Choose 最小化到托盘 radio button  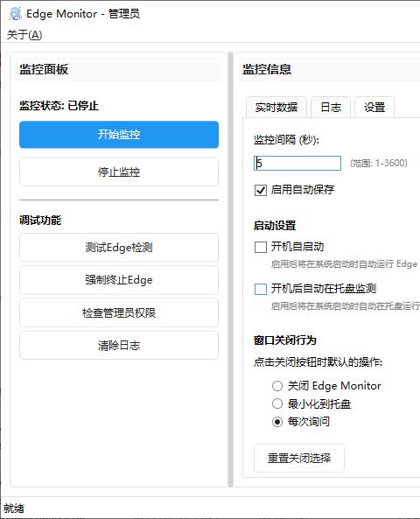pos(277,403)
